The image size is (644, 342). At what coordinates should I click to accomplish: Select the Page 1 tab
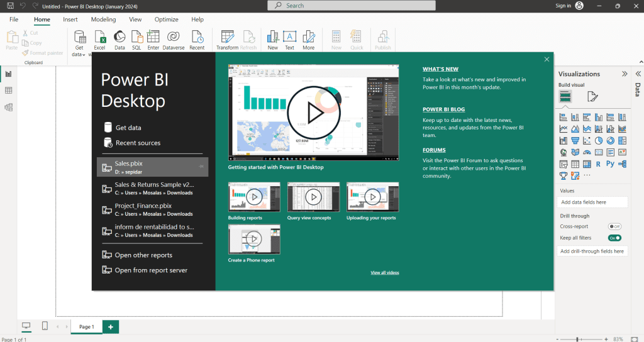pyautogui.click(x=87, y=327)
